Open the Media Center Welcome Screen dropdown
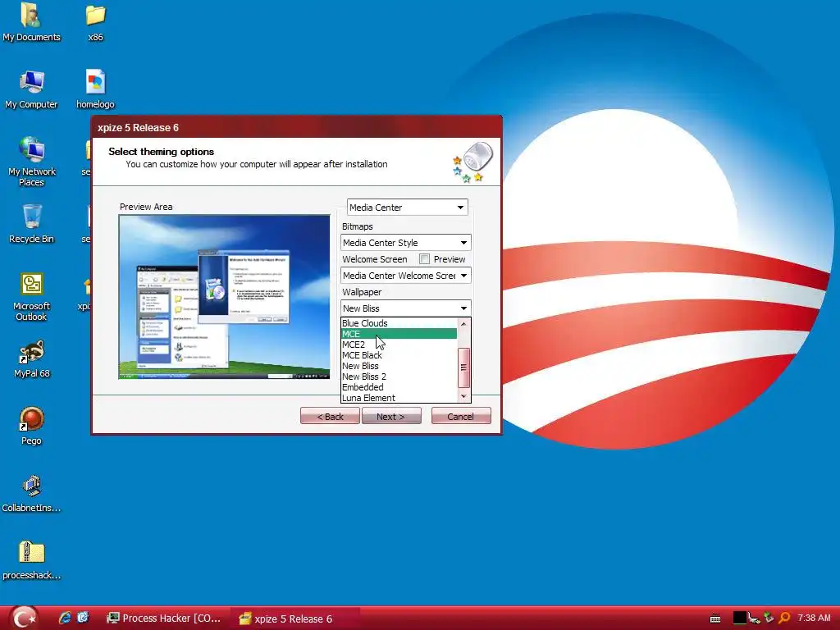Image resolution: width=840 pixels, height=630 pixels. [x=405, y=276]
